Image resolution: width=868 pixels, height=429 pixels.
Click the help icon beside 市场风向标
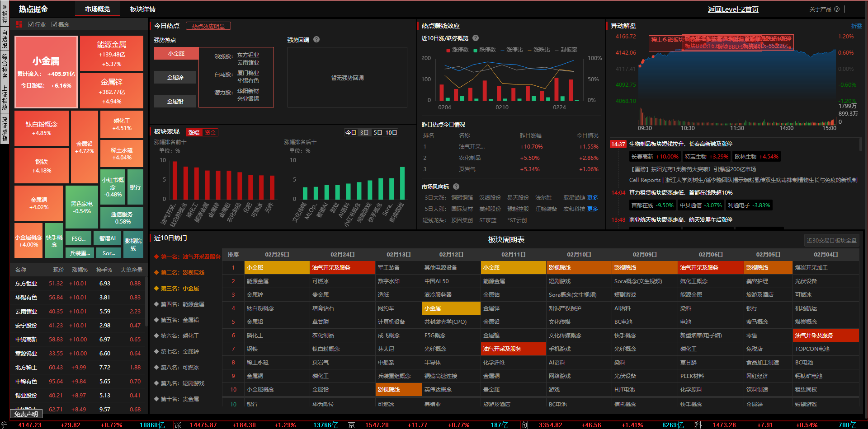[x=456, y=187]
